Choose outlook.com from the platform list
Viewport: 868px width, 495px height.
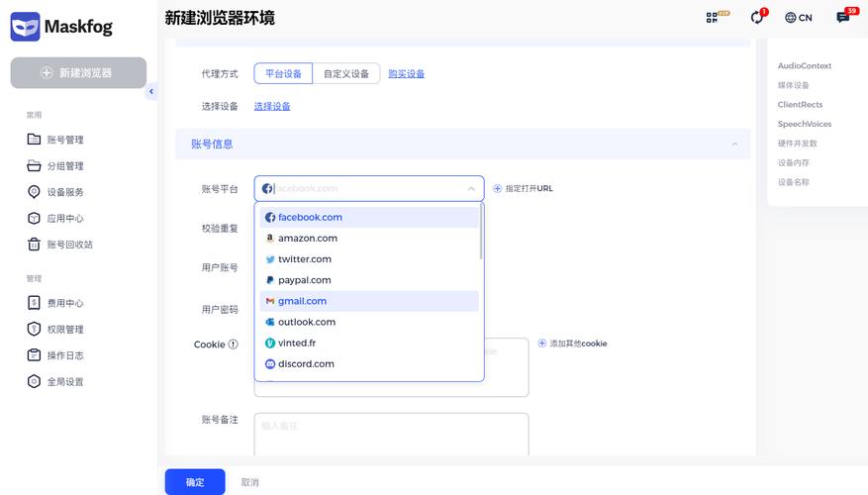(x=369, y=323)
